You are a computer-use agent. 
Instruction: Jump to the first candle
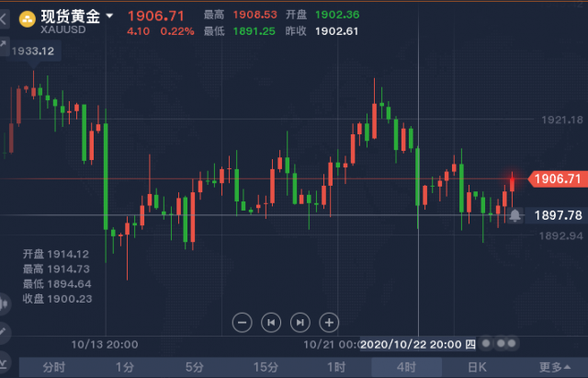(x=271, y=323)
